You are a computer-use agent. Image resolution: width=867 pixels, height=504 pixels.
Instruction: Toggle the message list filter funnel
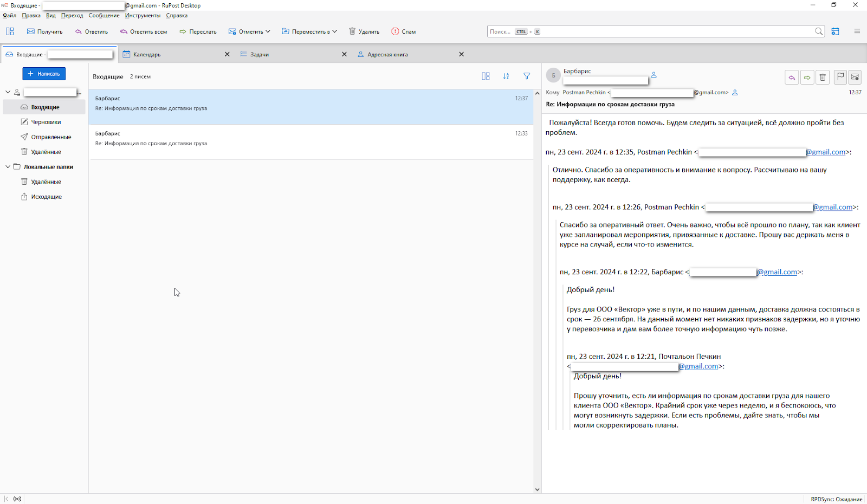527,76
